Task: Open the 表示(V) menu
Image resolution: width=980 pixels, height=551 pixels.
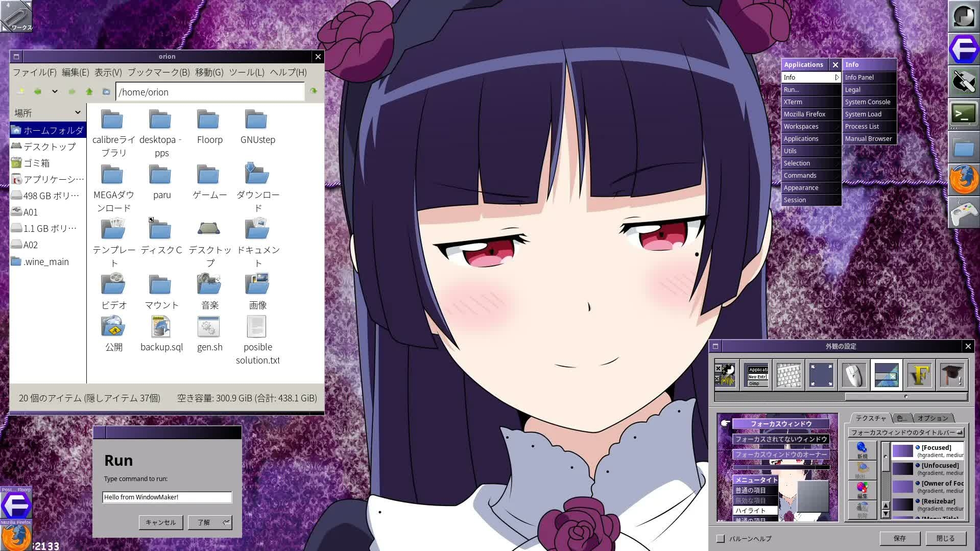Action: click(x=108, y=73)
